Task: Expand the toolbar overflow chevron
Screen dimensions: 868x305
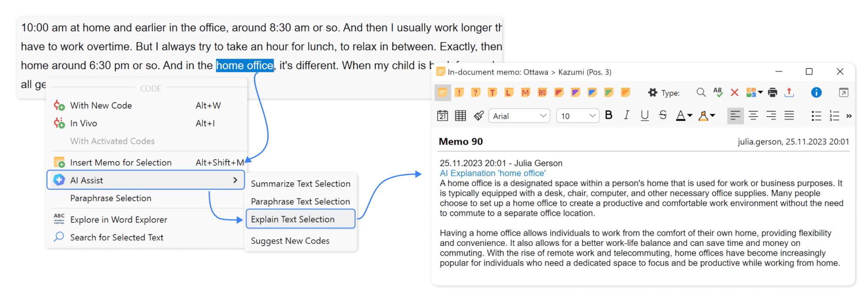Action: 849,116
